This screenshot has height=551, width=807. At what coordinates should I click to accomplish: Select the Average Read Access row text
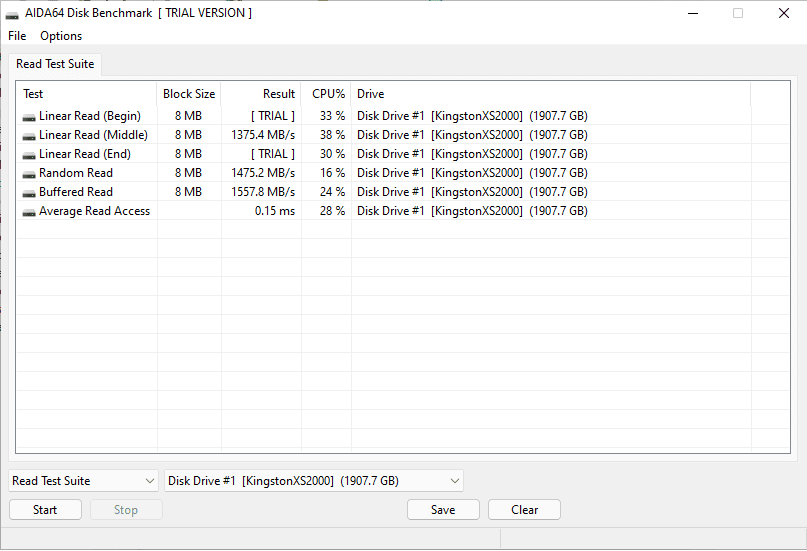pyautogui.click(x=94, y=211)
